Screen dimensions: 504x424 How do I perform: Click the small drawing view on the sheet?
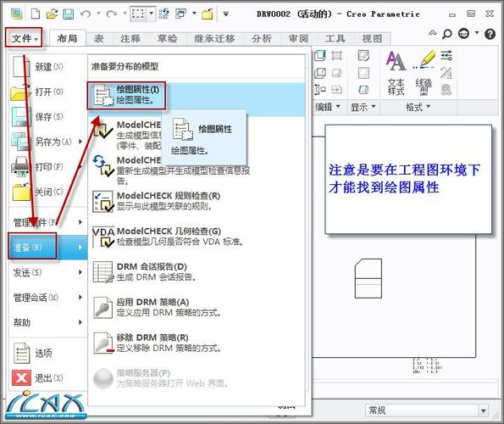[368, 279]
